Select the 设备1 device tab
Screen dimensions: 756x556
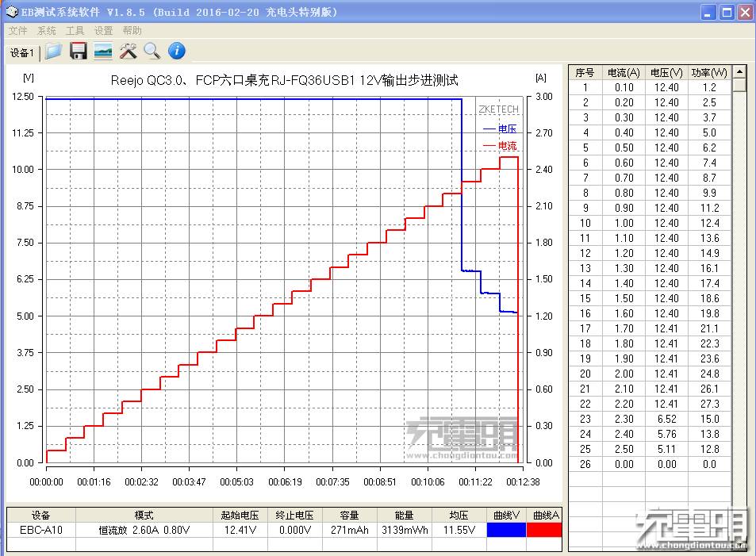(x=22, y=52)
